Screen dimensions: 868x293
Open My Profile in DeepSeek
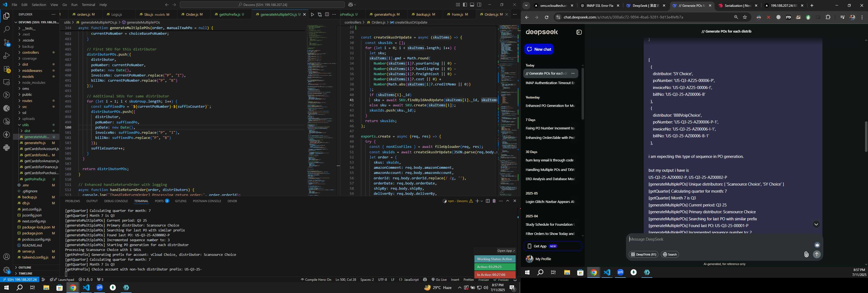pyautogui.click(x=543, y=259)
